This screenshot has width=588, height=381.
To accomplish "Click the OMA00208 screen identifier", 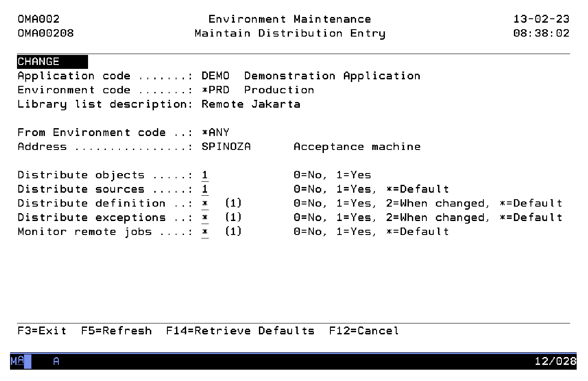I will (46, 34).
